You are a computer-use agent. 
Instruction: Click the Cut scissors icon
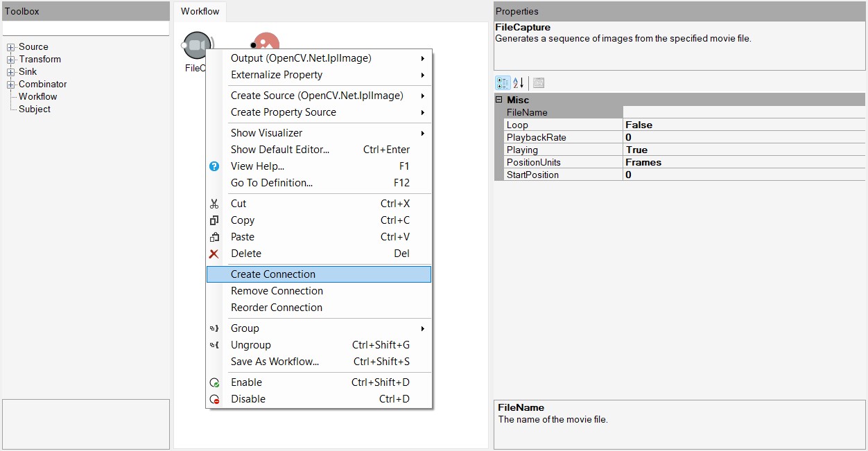[214, 204]
